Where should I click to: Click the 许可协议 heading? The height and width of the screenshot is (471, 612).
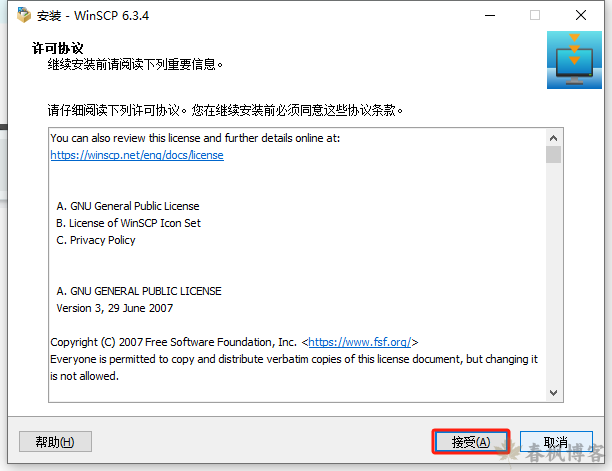[x=57, y=48]
